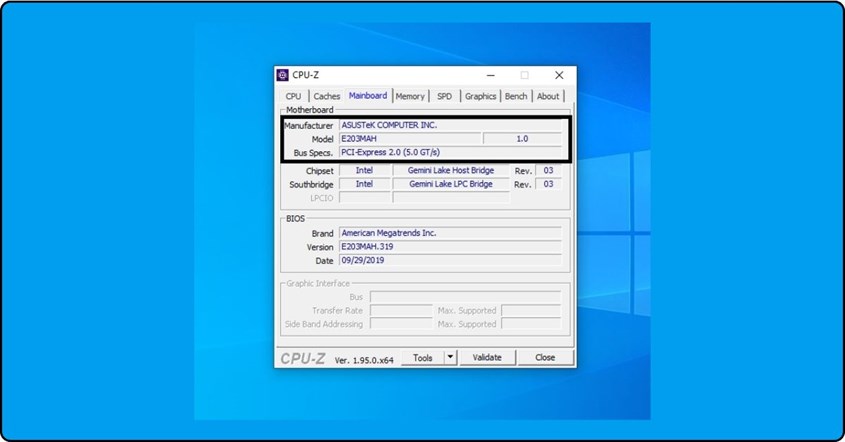Open the SPD tab

(x=445, y=96)
